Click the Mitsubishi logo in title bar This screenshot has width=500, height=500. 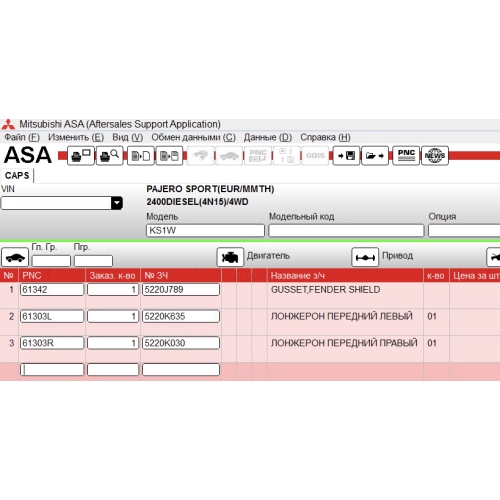coord(8,124)
